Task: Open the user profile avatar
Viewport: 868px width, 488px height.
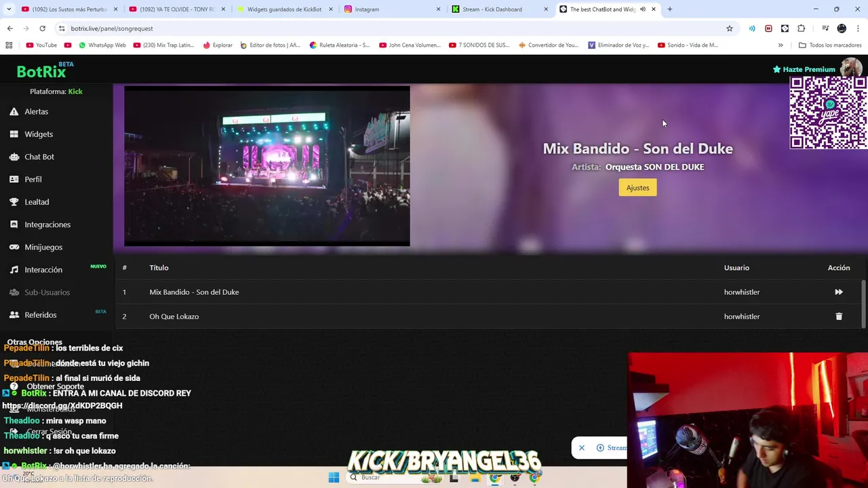Action: tap(851, 68)
